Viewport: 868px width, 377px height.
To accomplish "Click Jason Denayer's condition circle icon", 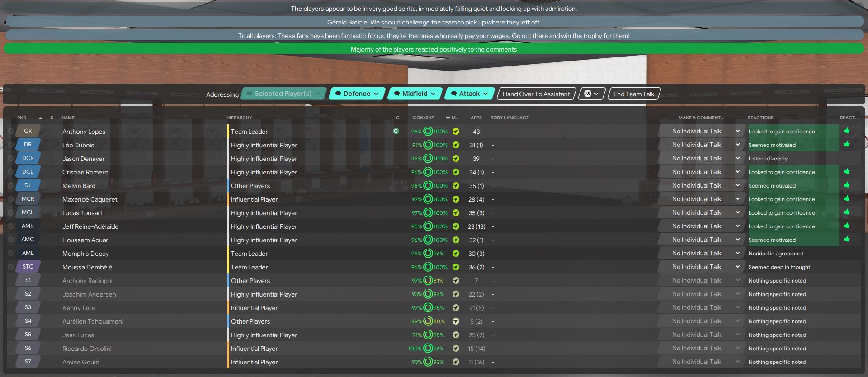I will 428,159.
